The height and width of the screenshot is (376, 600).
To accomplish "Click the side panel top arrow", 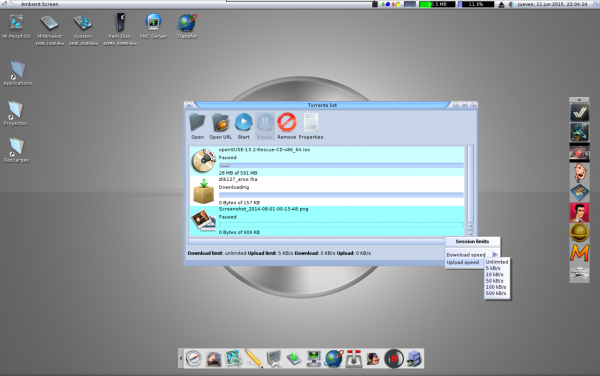I will click(579, 100).
